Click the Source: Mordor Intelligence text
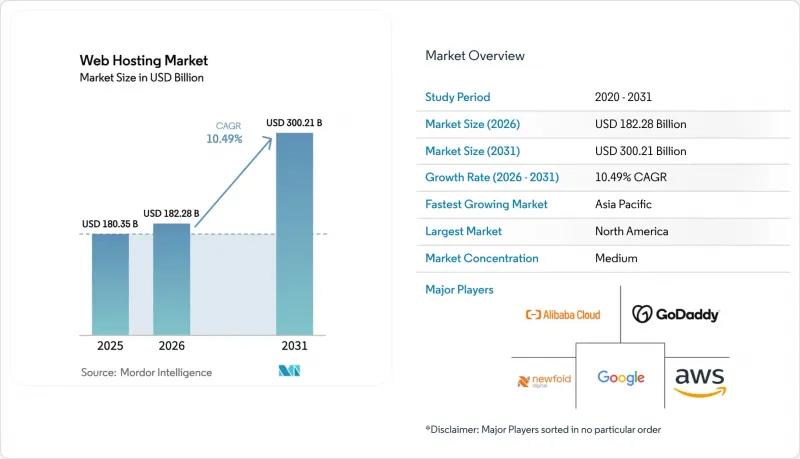Screen dimensions: 800x459 tap(146, 372)
